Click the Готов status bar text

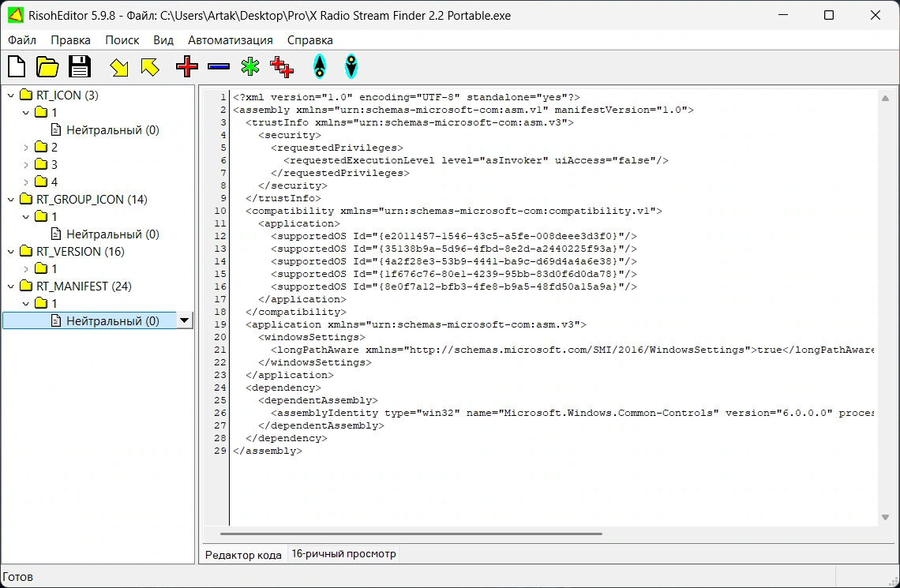(x=18, y=576)
